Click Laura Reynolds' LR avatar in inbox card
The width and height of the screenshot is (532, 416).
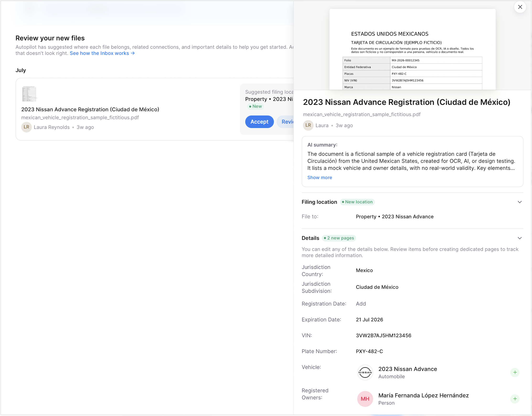(x=26, y=127)
